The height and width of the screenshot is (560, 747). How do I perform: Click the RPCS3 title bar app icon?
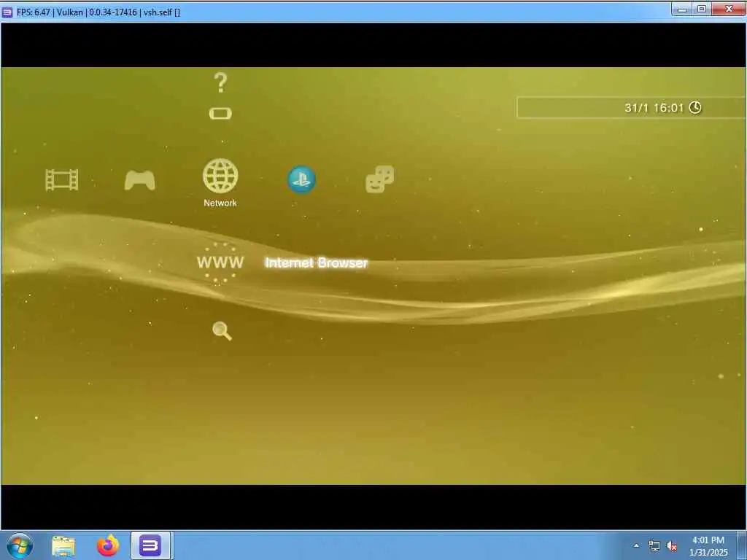click(x=7, y=12)
